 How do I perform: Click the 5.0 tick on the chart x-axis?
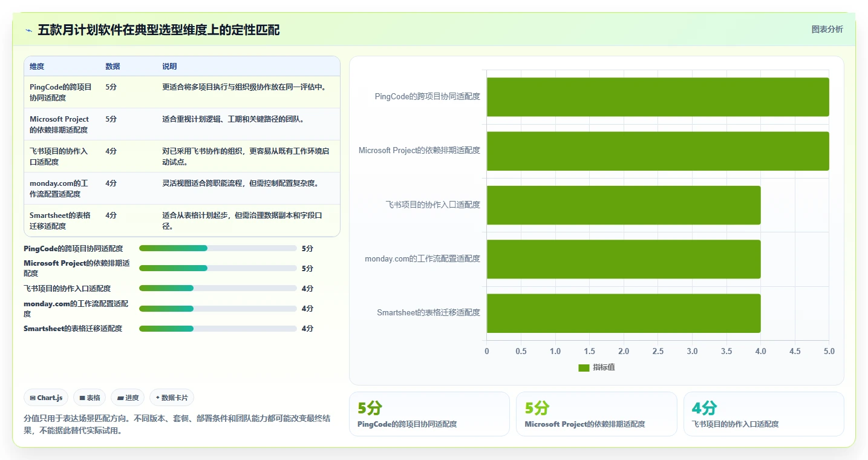coord(829,351)
